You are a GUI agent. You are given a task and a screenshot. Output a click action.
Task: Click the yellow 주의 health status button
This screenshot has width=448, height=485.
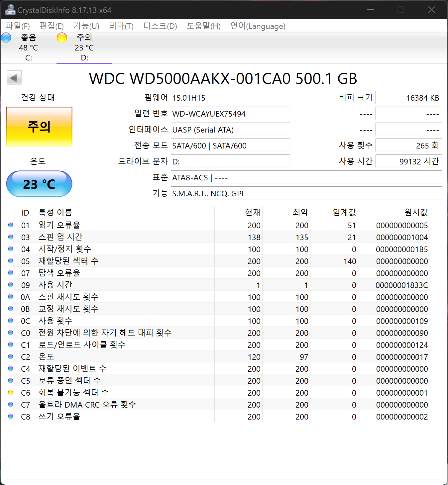tap(39, 127)
